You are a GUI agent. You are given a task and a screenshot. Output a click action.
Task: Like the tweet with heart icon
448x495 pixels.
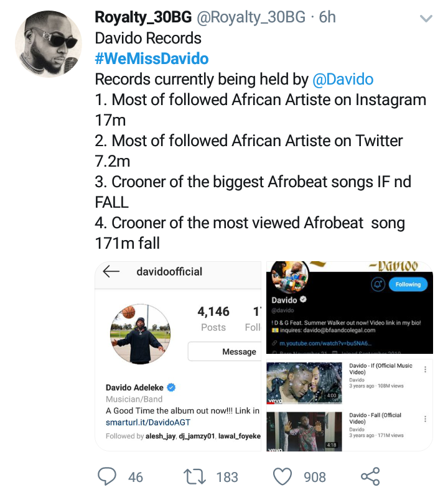point(283,476)
